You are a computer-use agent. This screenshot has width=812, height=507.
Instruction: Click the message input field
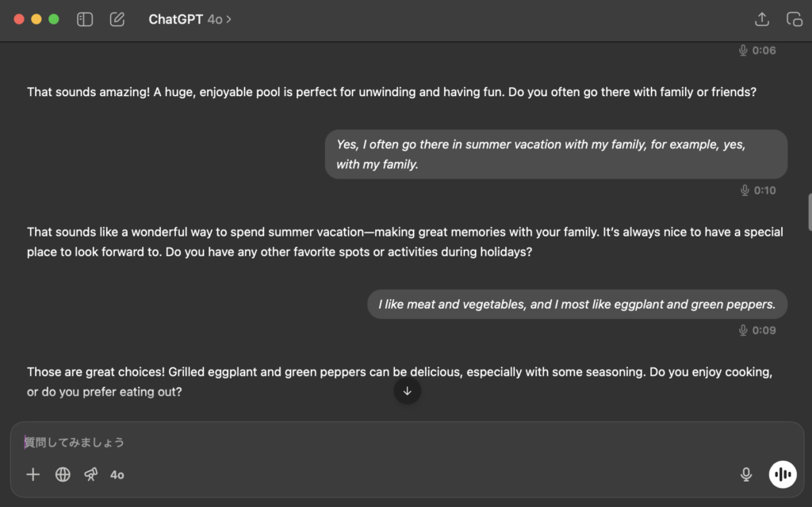407,442
